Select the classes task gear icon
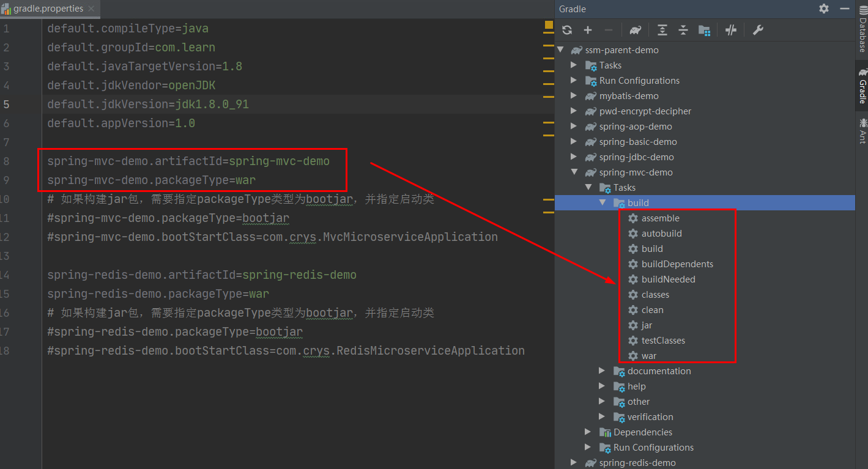The height and width of the screenshot is (469, 868). (x=633, y=295)
